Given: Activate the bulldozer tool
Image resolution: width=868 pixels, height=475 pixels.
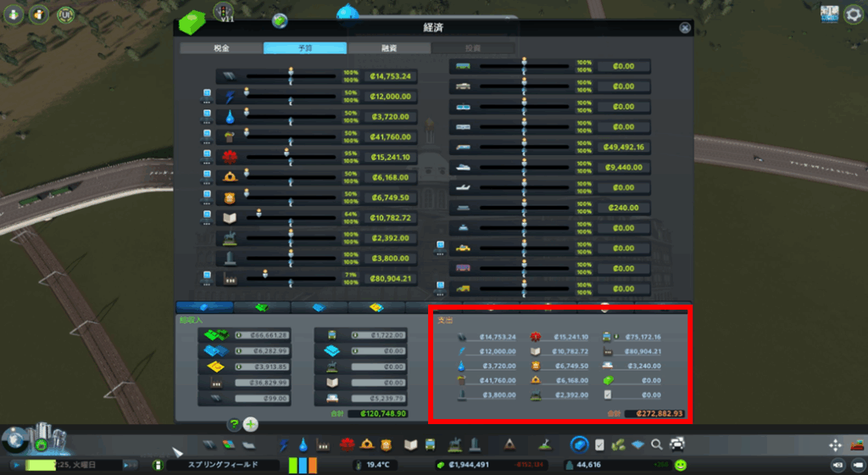Looking at the screenshot, I should coord(857,444).
